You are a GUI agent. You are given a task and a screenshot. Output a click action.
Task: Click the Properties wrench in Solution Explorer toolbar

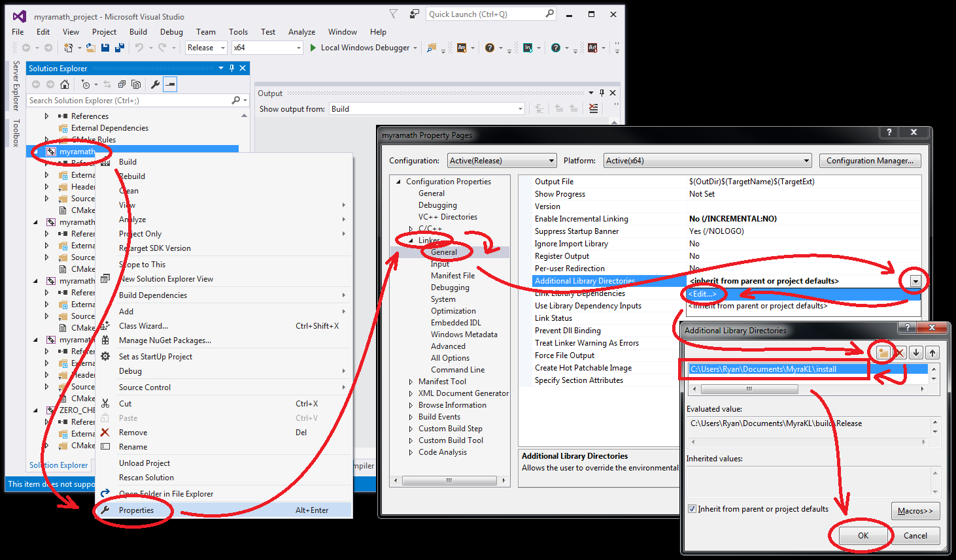coord(155,84)
